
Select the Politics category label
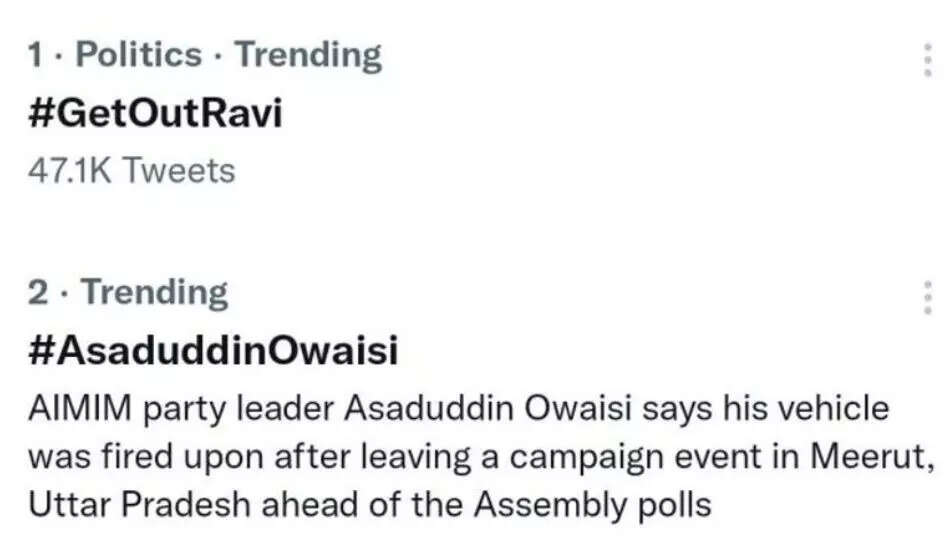139,56
